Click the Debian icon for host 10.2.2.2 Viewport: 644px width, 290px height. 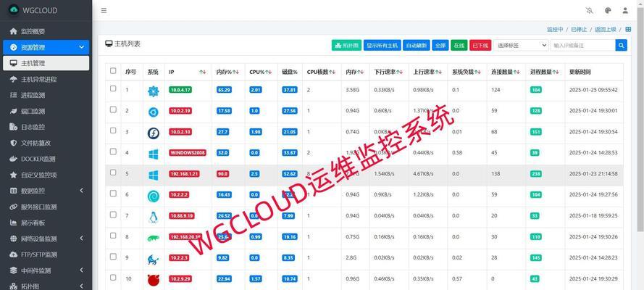(153, 196)
